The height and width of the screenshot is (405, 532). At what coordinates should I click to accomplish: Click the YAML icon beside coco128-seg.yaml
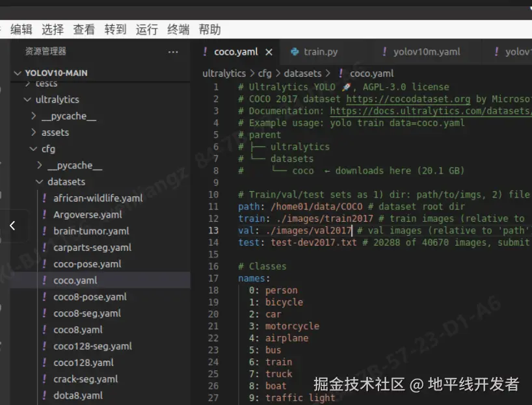coord(44,346)
